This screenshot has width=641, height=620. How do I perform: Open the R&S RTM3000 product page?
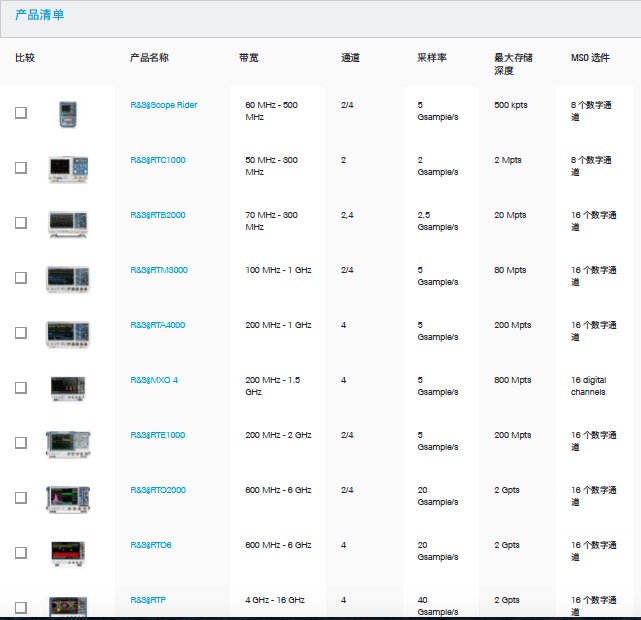tap(159, 270)
